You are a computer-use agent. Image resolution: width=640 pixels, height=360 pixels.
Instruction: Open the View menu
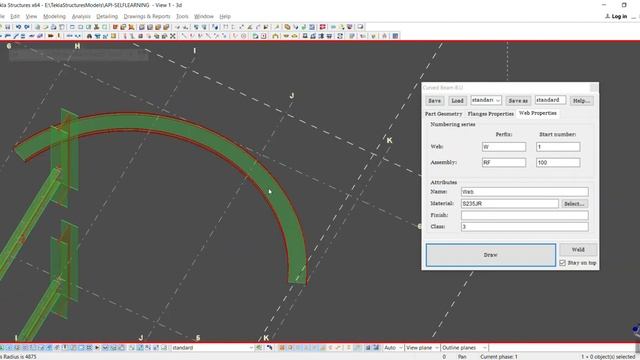pyautogui.click(x=31, y=16)
